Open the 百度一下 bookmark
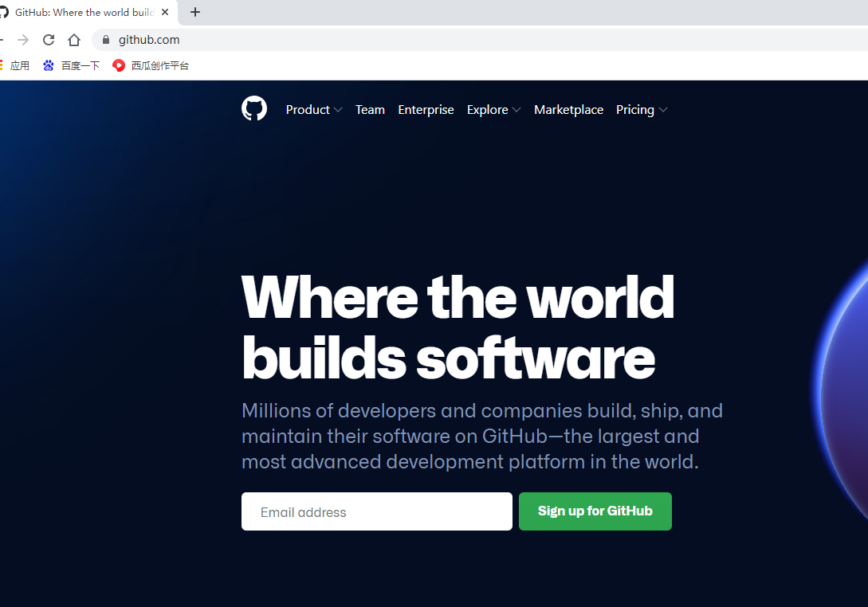Image resolution: width=868 pixels, height=607 pixels. [72, 66]
